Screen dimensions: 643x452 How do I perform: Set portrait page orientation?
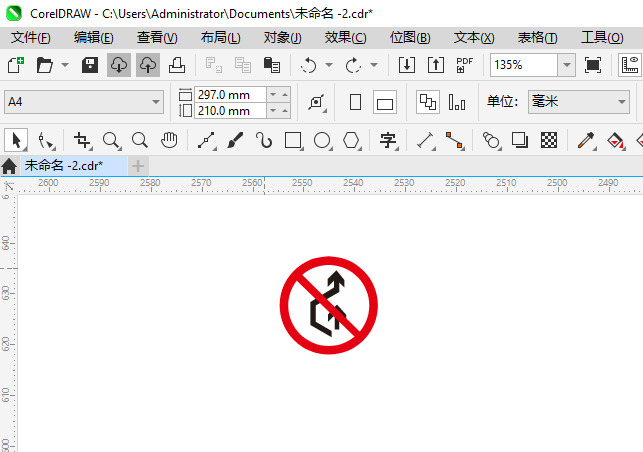coord(356,102)
